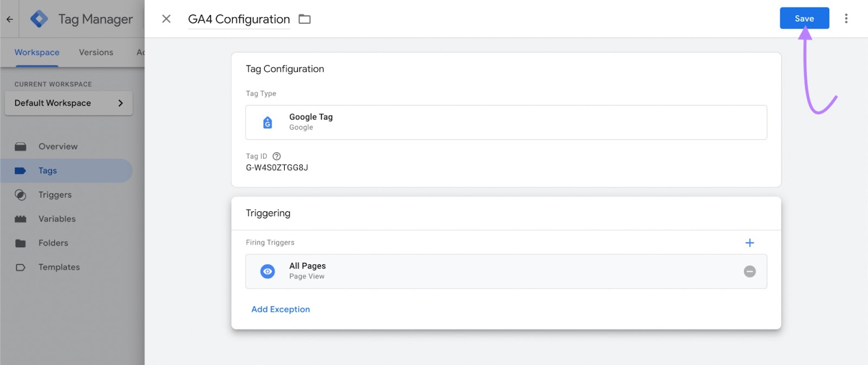The image size is (868, 365).
Task: Click the folder icon beside tag name
Action: 305,20
